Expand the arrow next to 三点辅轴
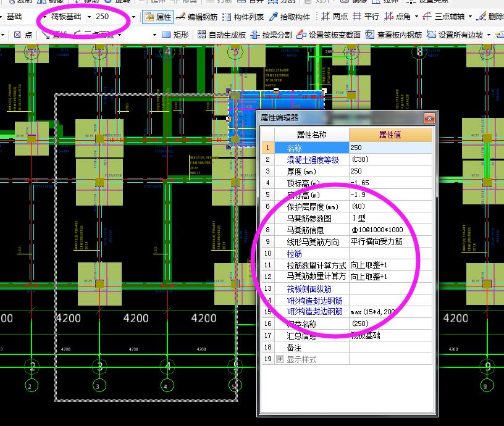Image resolution: width=504 pixels, height=426 pixels. [470, 17]
